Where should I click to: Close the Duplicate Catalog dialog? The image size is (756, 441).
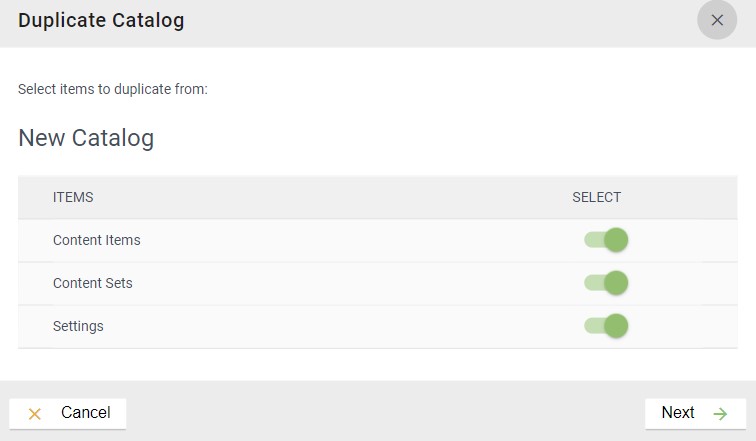coord(717,20)
